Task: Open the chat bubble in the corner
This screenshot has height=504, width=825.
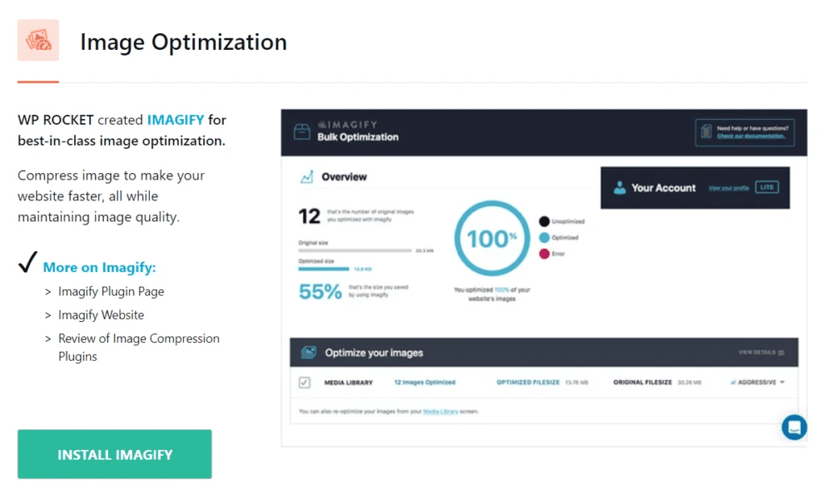Action: click(794, 427)
